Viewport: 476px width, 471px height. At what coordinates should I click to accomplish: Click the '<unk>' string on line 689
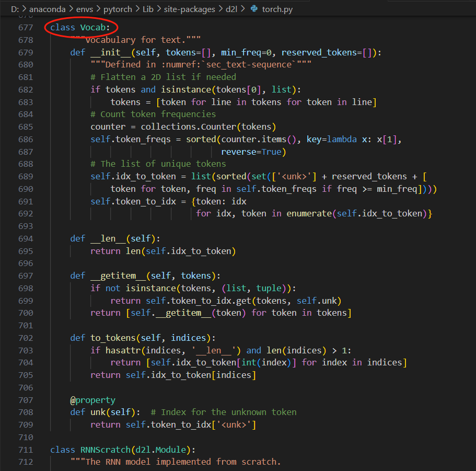pyautogui.click(x=294, y=177)
